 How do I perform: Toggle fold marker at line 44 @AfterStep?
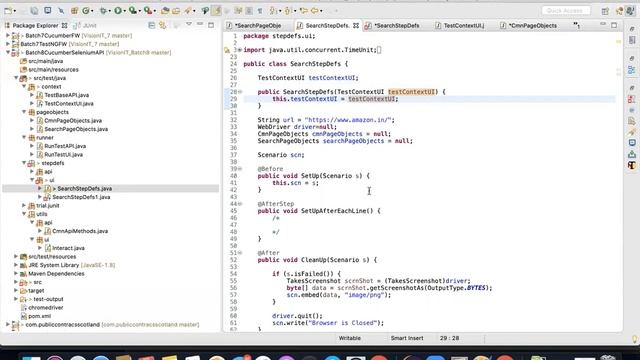pos(240,204)
